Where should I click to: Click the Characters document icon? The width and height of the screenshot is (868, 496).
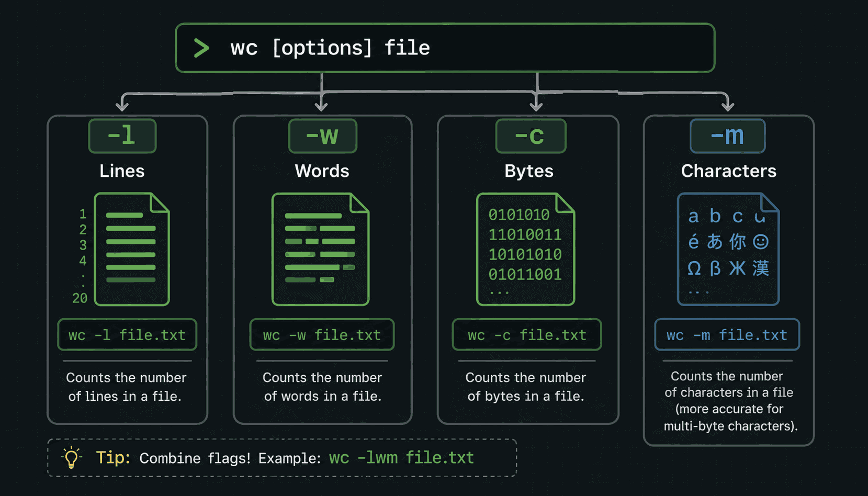click(x=728, y=249)
